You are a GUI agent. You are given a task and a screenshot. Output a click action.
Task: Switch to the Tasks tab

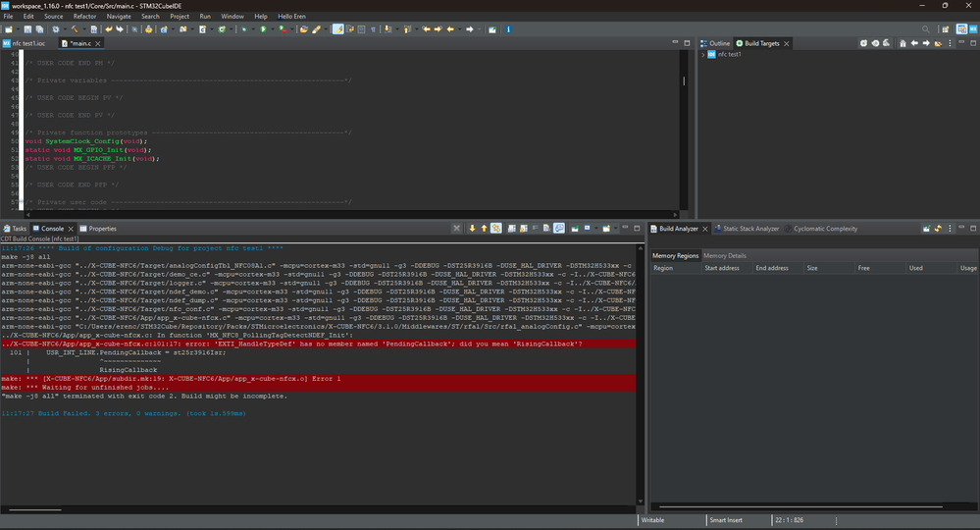point(15,228)
